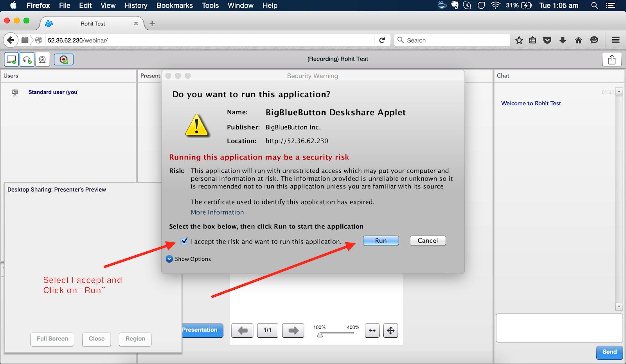Go to next slide arrow

click(x=293, y=330)
